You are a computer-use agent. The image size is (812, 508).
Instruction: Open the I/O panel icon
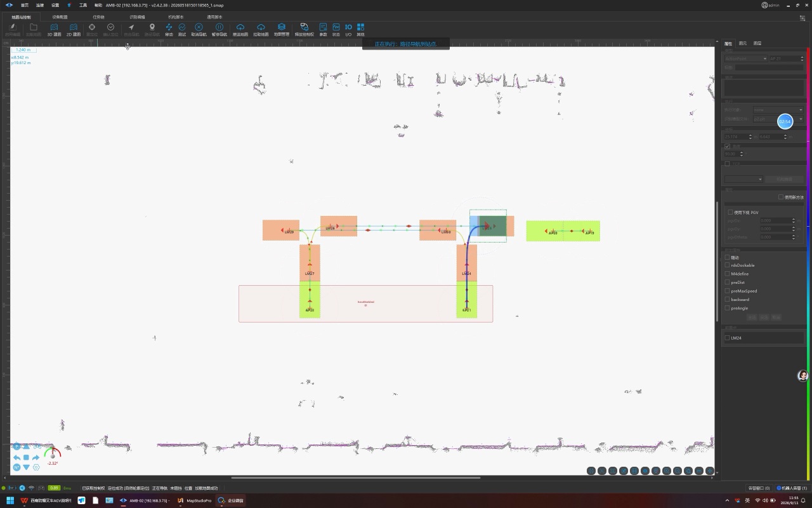coord(348,30)
